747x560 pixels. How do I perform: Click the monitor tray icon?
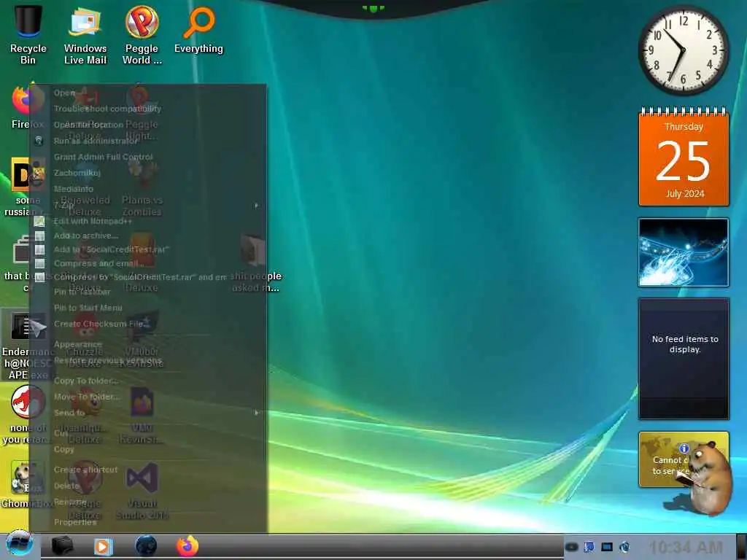tap(607, 547)
